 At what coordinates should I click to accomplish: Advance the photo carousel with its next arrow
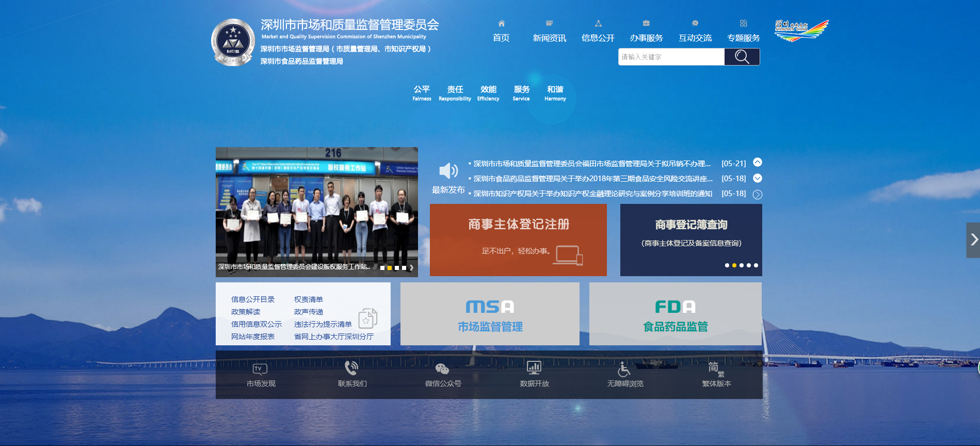(411, 267)
